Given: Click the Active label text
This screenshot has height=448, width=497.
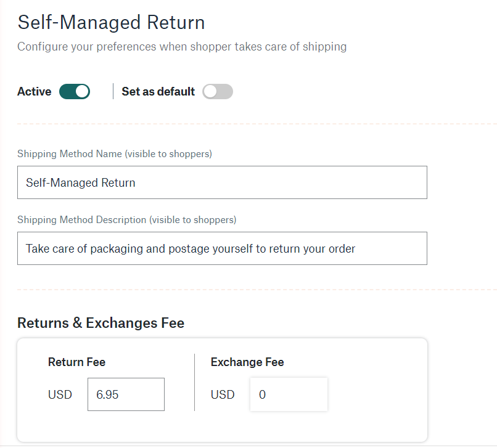Looking at the screenshot, I should (34, 91).
